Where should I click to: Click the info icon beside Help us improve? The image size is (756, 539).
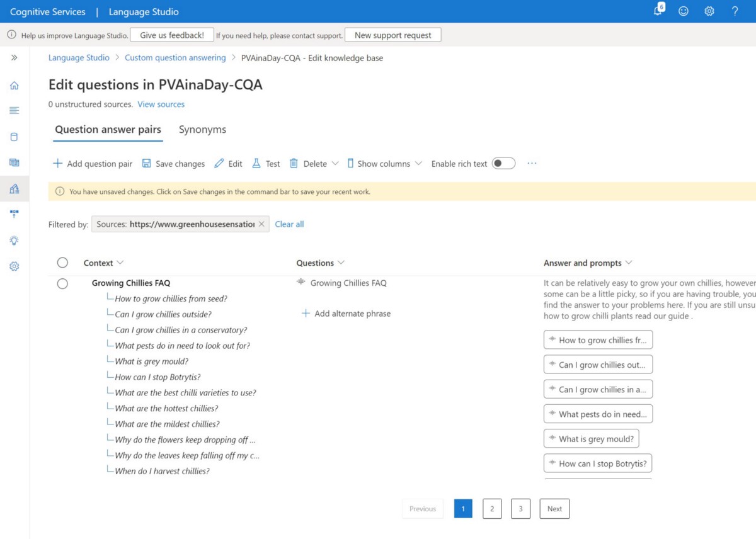pyautogui.click(x=11, y=35)
